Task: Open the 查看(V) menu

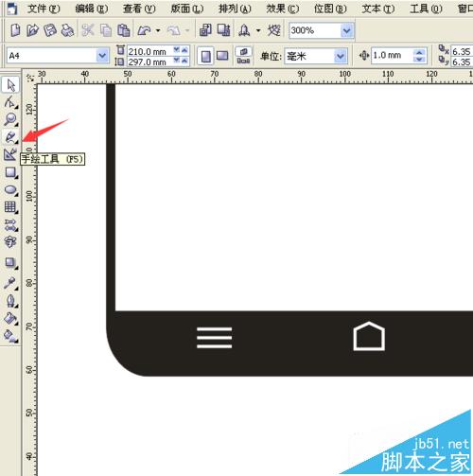Action: pos(139,9)
